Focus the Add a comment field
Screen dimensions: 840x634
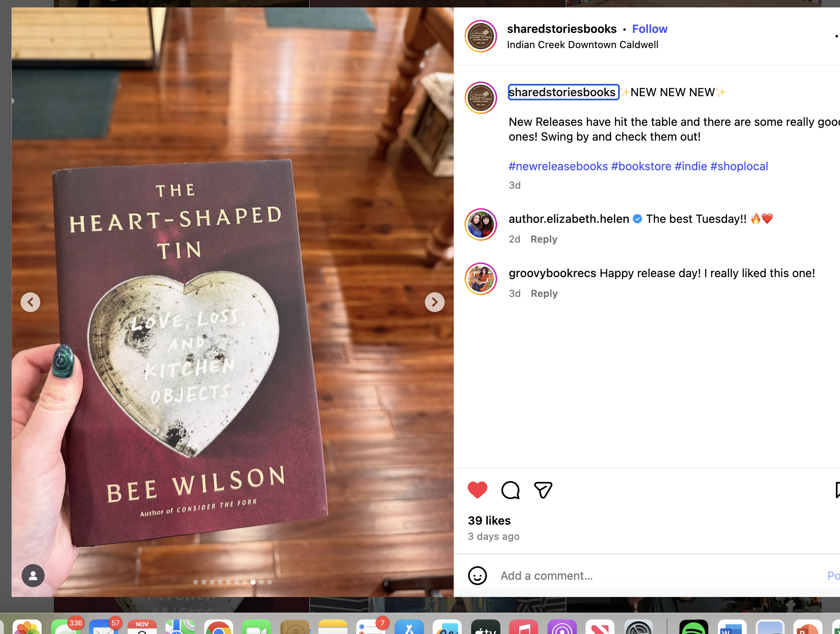(658, 576)
